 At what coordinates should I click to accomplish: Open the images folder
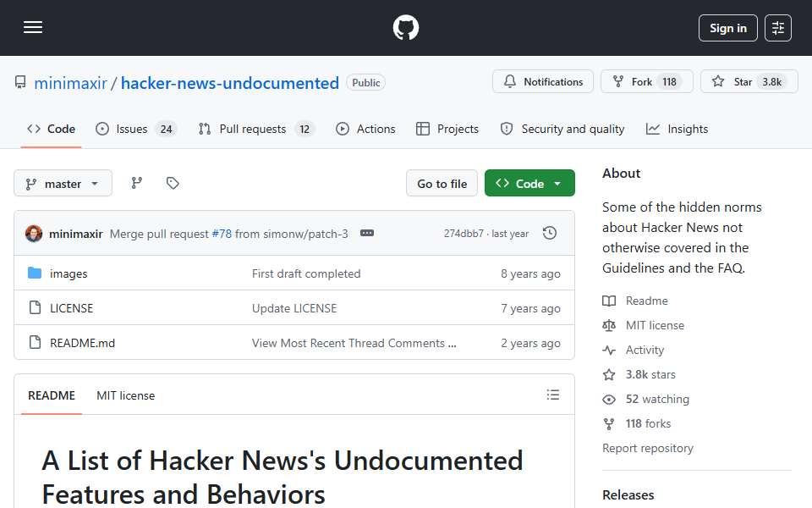[69, 273]
